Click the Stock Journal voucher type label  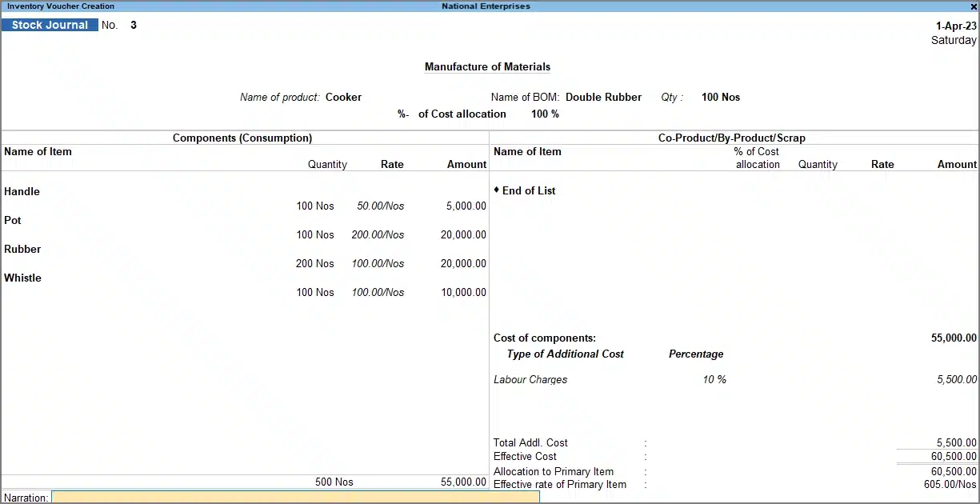50,25
